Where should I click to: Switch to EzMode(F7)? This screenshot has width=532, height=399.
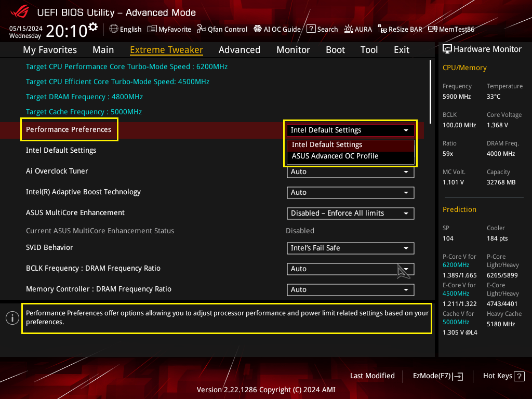[x=437, y=376]
